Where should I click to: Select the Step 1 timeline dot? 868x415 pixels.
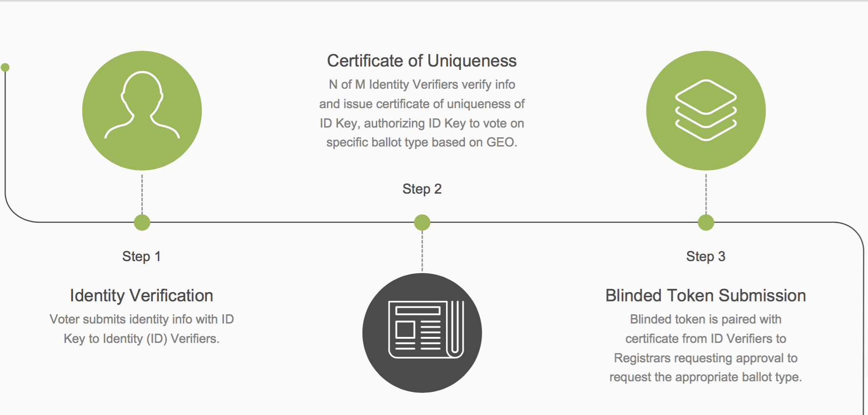coord(142,222)
